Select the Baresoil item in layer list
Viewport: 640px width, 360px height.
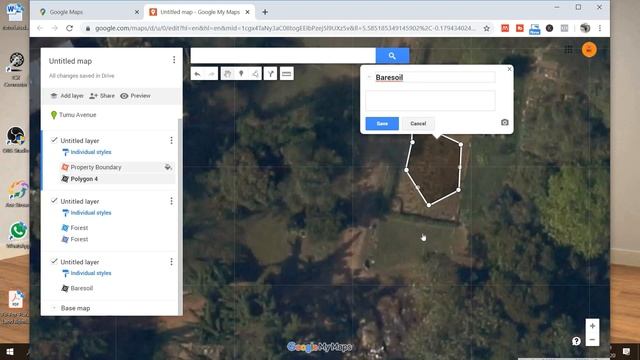[82, 288]
